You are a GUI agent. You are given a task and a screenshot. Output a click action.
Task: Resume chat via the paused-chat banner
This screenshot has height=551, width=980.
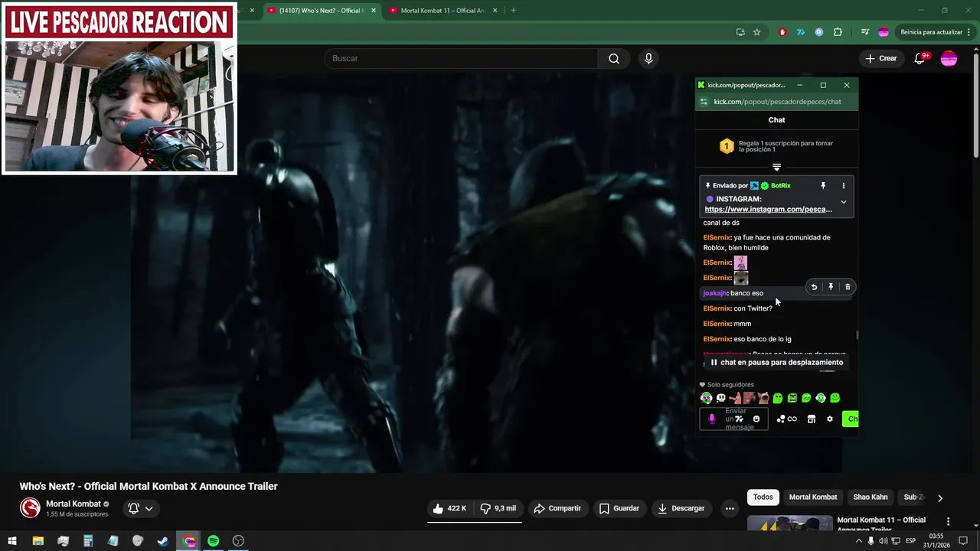pos(776,363)
